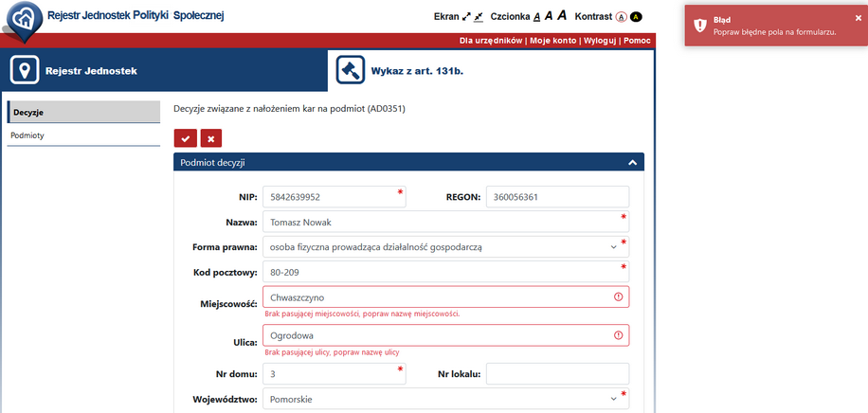Open the Województwo dropdown
The height and width of the screenshot is (413, 868).
446,399
